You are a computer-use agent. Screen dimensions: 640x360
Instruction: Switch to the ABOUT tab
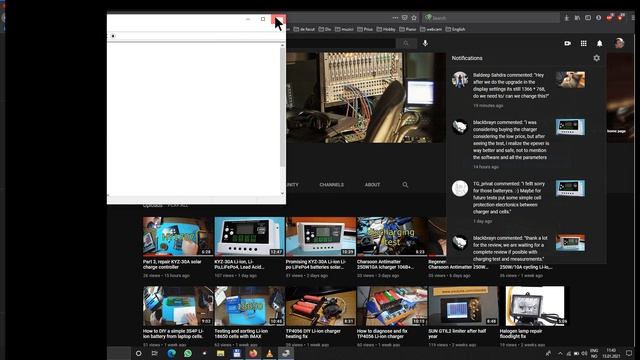click(x=372, y=185)
